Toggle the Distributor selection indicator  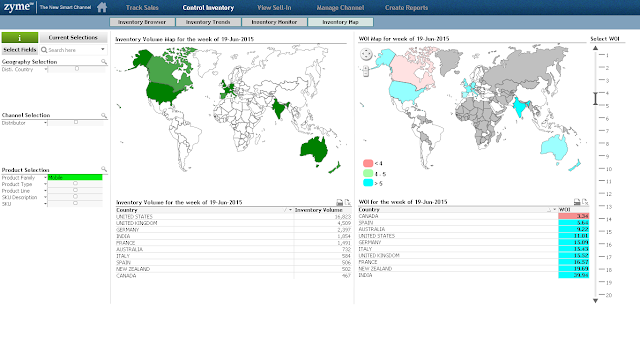[76, 122]
